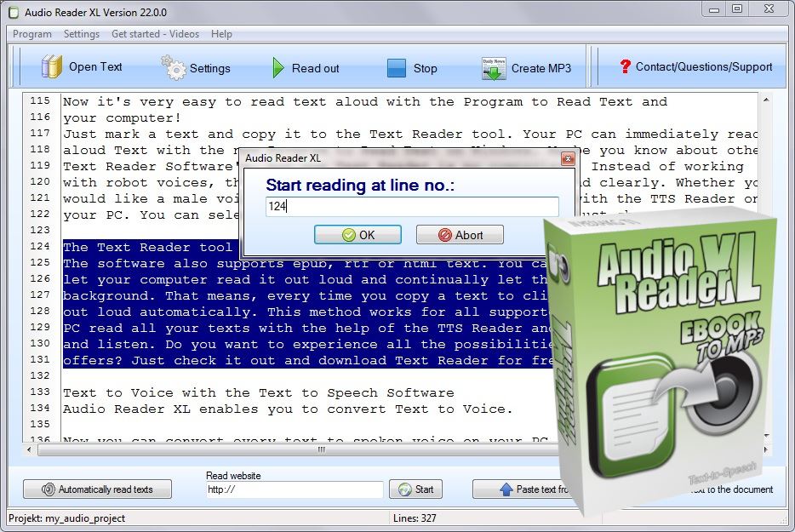
Task: Click the horizontal scrollbar right arrow
Action: tap(765, 449)
